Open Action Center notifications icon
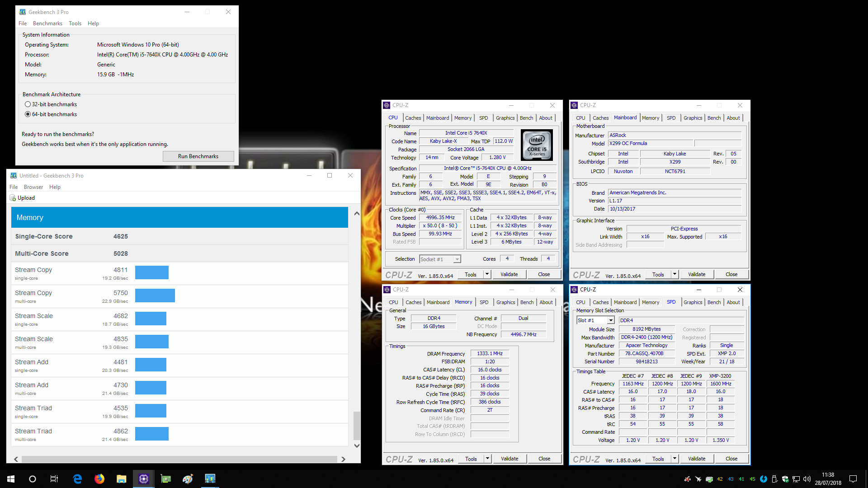 coord(853,479)
